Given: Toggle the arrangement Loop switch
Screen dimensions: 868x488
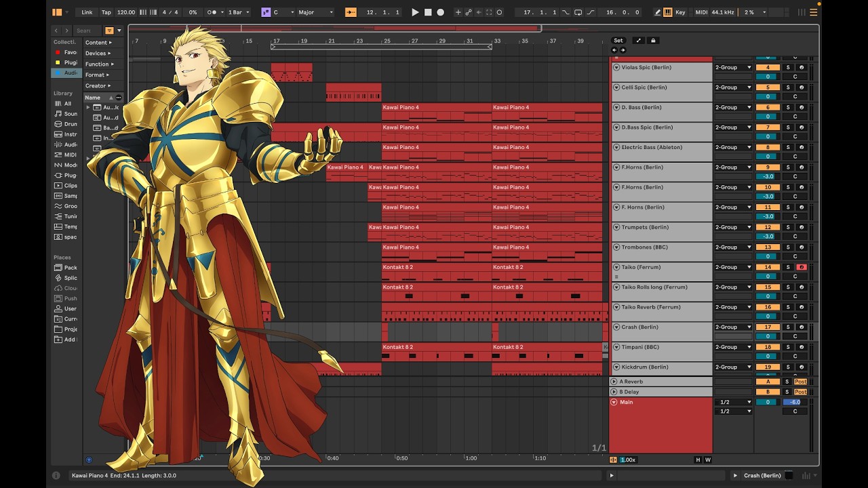Looking at the screenshot, I should pos(578,12).
